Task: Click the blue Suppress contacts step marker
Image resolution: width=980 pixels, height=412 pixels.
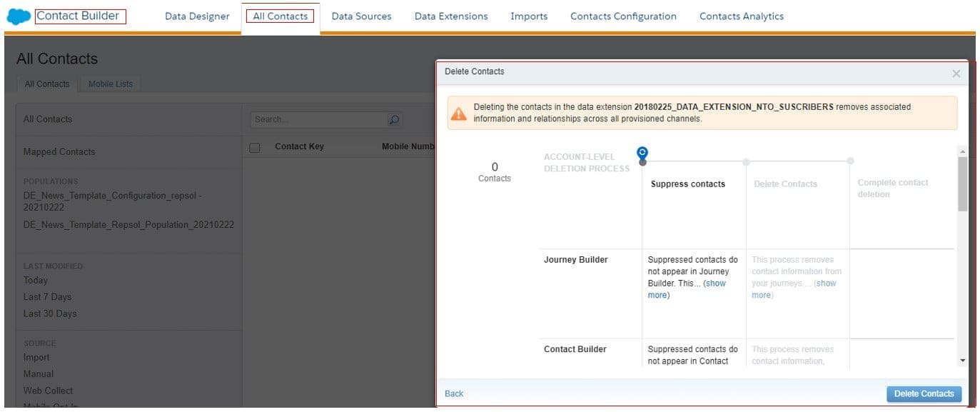Action: tap(642, 153)
